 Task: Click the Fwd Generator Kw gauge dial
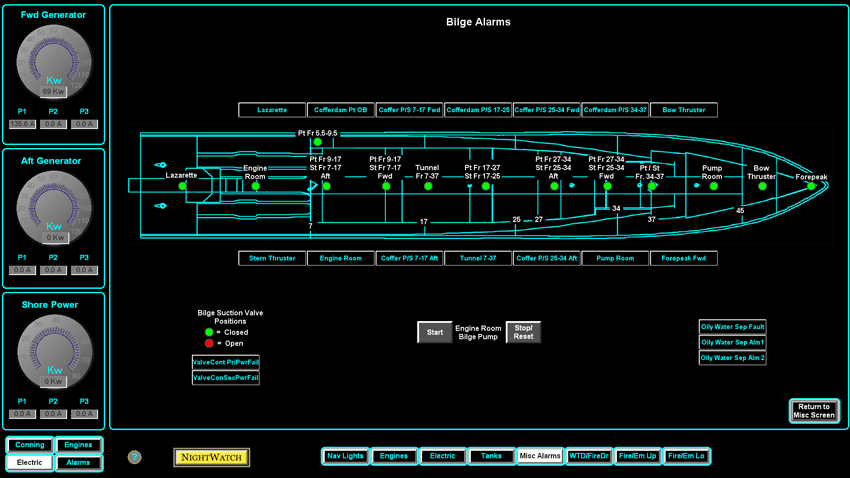tap(54, 62)
